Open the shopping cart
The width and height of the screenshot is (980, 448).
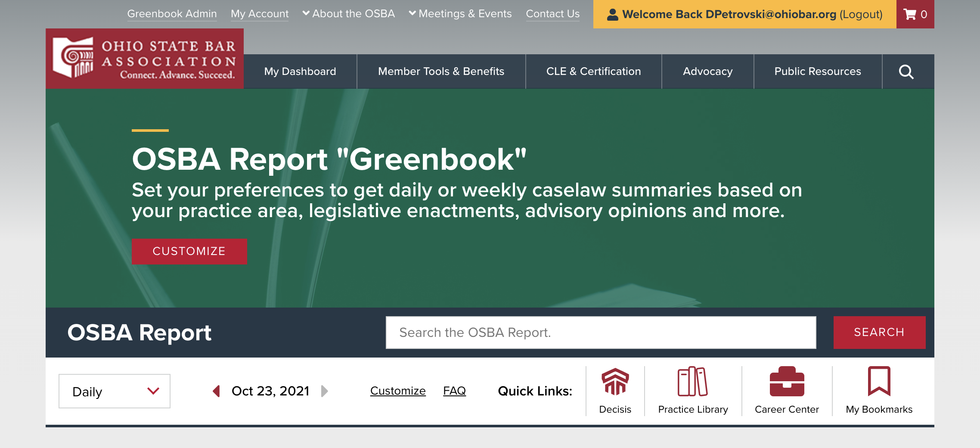(x=914, y=14)
